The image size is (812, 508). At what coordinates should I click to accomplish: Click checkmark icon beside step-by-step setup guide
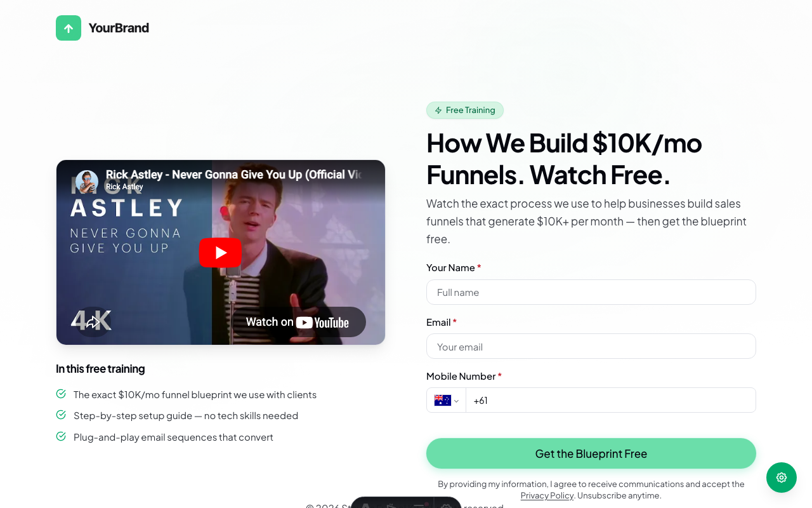tap(61, 415)
